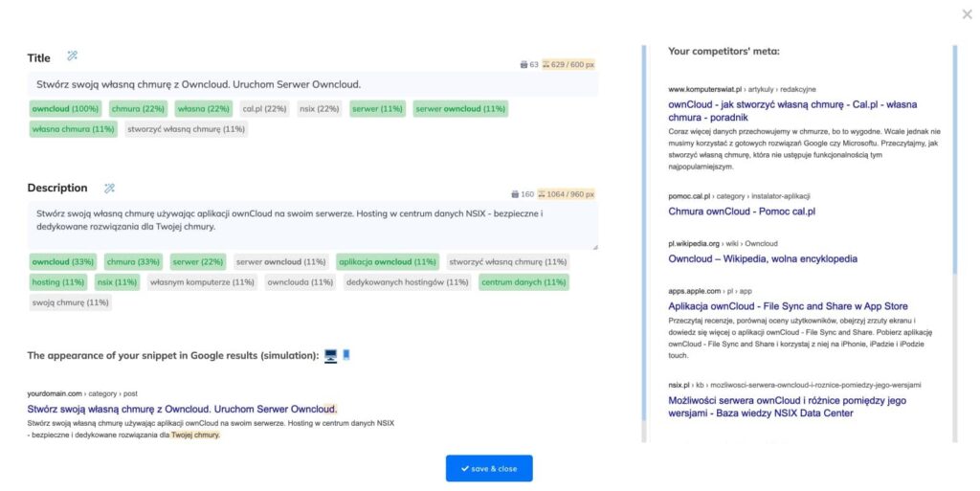Click inside the Title text field

[312, 84]
